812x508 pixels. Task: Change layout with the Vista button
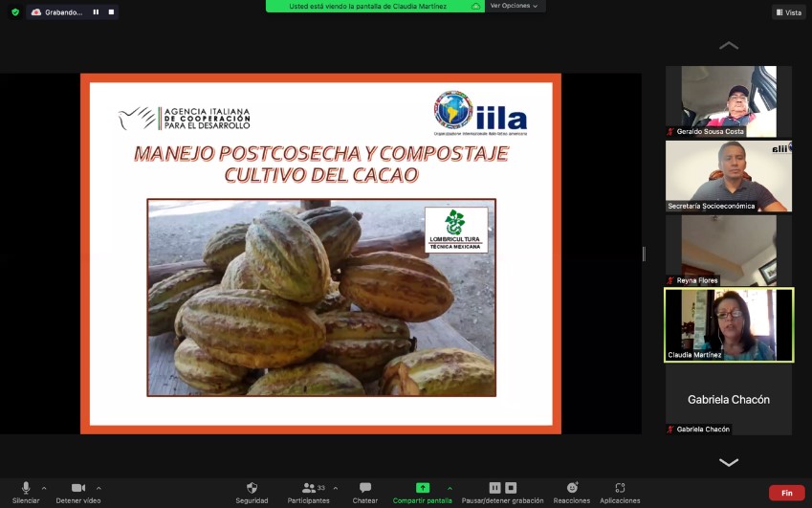point(789,12)
